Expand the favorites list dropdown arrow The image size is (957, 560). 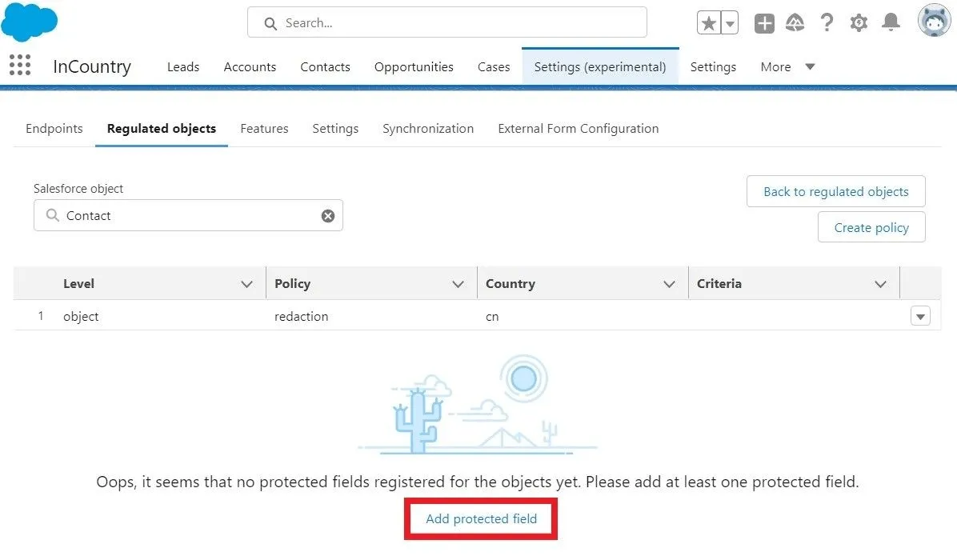[x=730, y=23]
